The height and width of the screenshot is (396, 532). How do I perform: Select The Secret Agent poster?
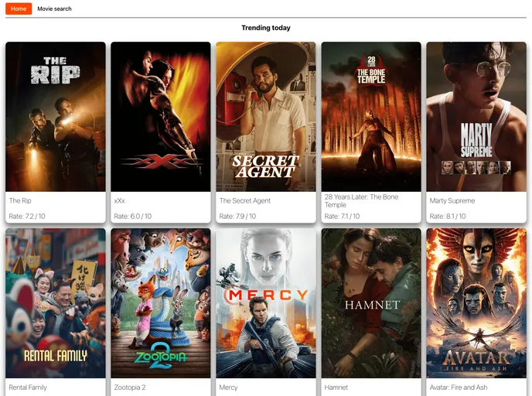coord(266,117)
